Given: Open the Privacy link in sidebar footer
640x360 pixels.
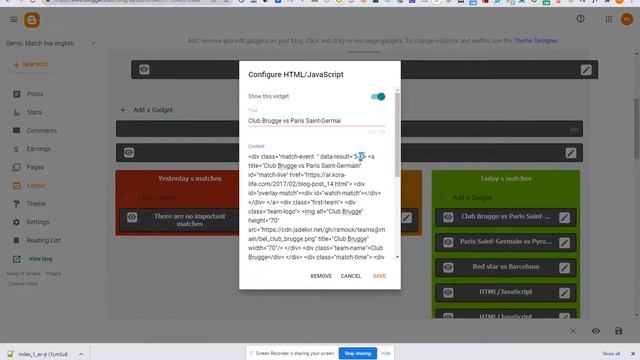Looking at the screenshot, I should pyautogui.click(x=53, y=274).
